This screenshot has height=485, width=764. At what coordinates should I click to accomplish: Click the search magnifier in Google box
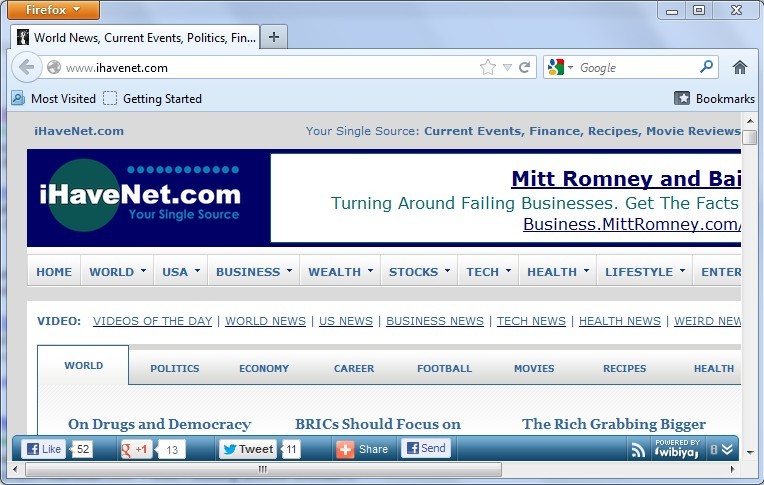pyautogui.click(x=706, y=67)
